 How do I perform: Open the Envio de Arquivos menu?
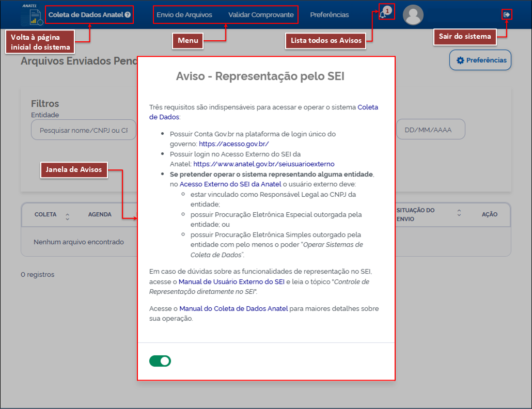184,15
